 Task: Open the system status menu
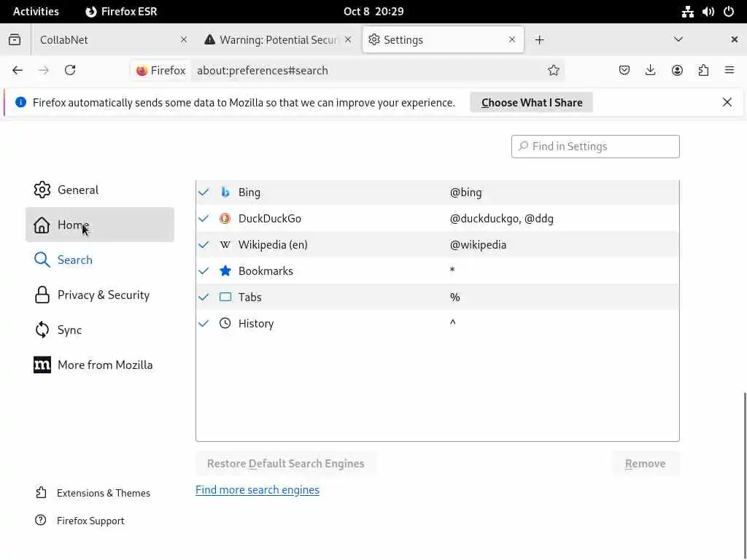point(708,12)
